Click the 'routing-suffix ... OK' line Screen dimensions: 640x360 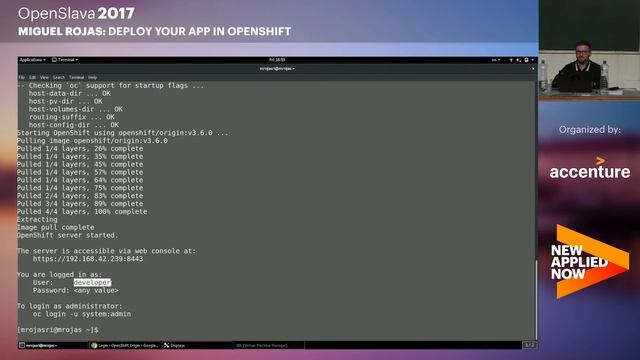pos(72,117)
